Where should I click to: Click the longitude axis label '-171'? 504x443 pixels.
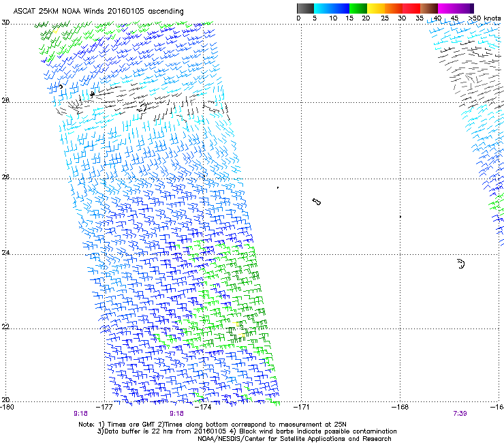click(x=302, y=407)
